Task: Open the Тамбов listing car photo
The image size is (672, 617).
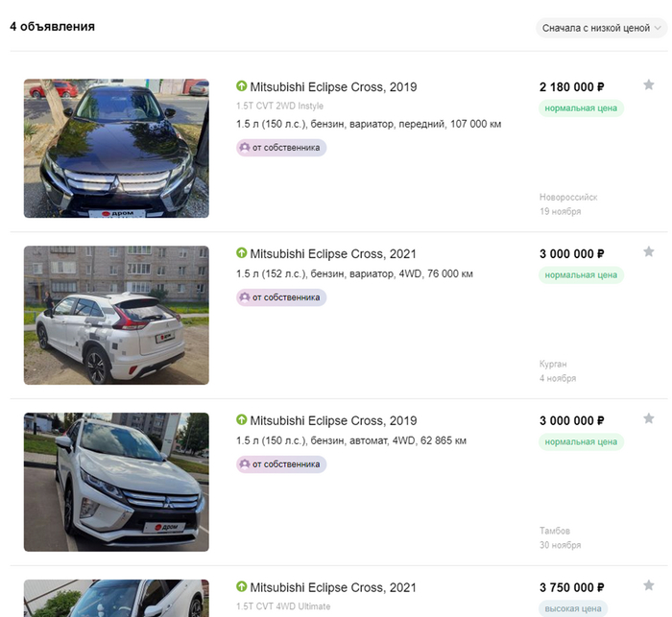Action: coord(116,482)
